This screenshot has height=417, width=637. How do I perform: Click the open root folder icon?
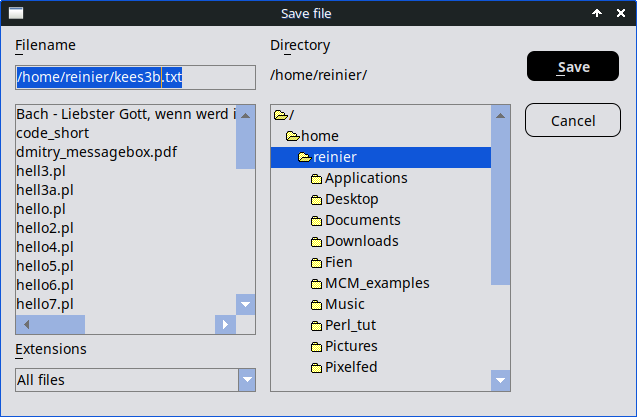[x=280, y=115]
